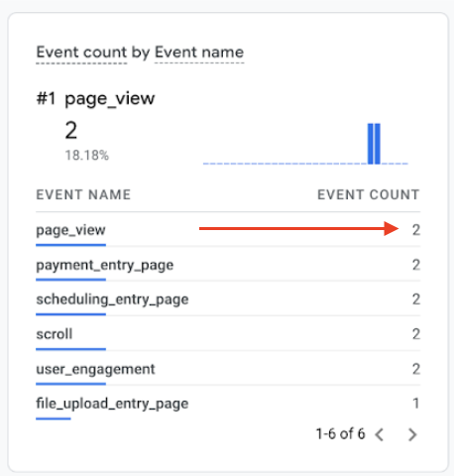Open the Event count metric selector

pyautogui.click(x=81, y=53)
